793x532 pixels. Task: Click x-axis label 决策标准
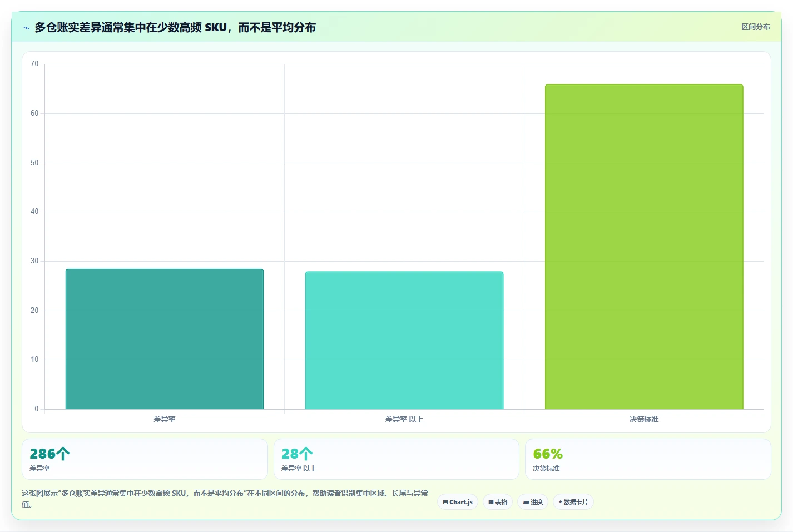click(x=644, y=419)
